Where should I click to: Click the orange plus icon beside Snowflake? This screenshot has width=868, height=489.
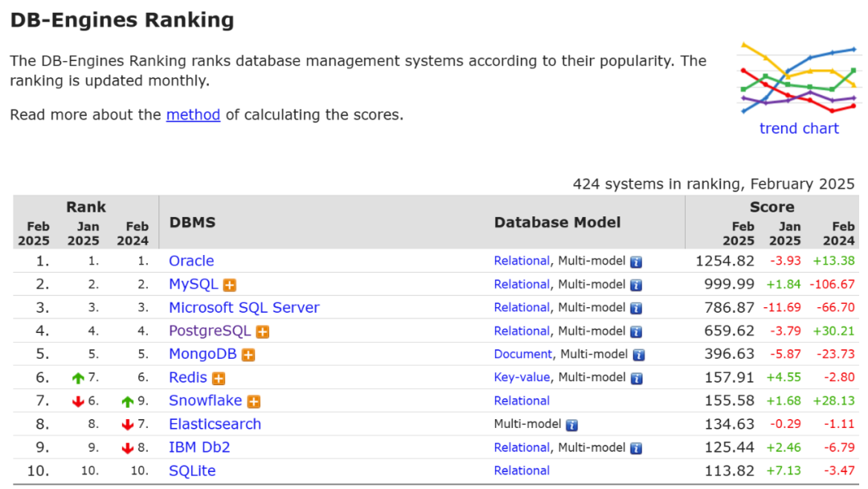click(x=254, y=401)
